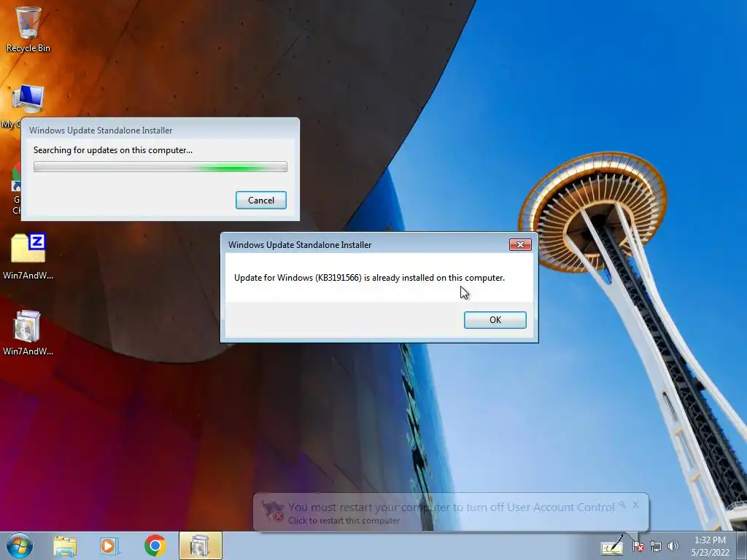Switch to the Windows Update installer taskbar item

(201, 545)
